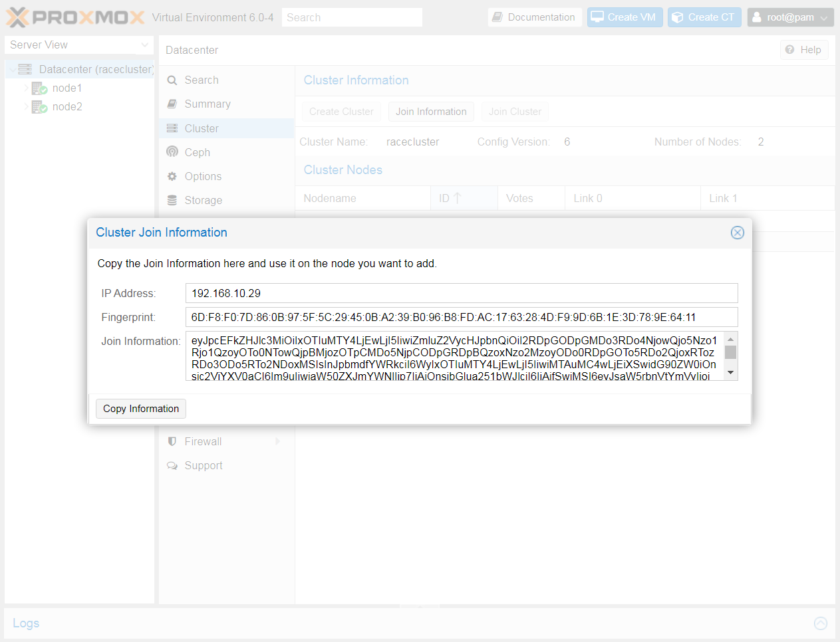The image size is (840, 642).
Task: Click the Cluster server icon in sidebar
Action: pos(172,128)
